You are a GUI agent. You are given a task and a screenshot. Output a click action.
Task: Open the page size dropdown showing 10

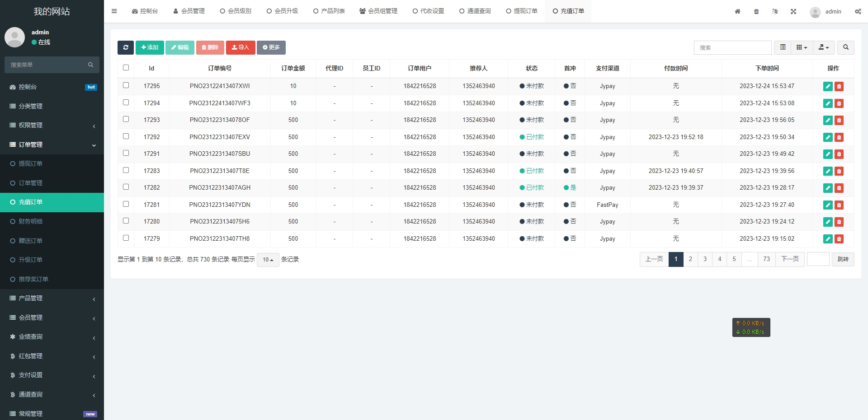(x=268, y=260)
